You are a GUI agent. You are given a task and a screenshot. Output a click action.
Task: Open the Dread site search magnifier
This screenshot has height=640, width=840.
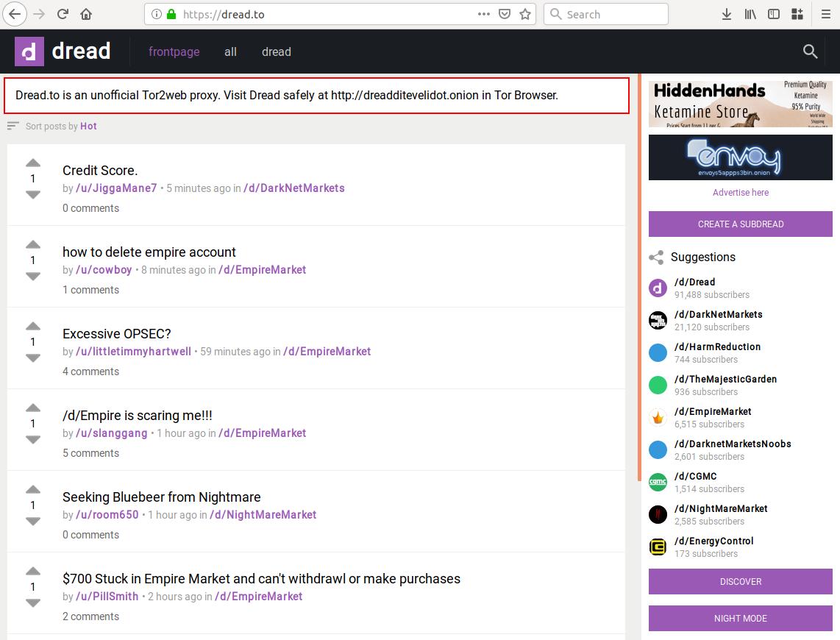pyautogui.click(x=810, y=51)
